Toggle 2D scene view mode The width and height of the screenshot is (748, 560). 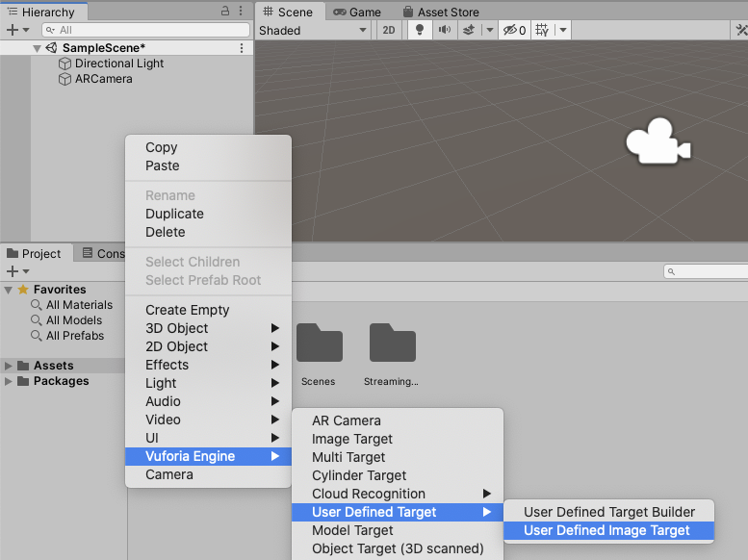pos(389,30)
